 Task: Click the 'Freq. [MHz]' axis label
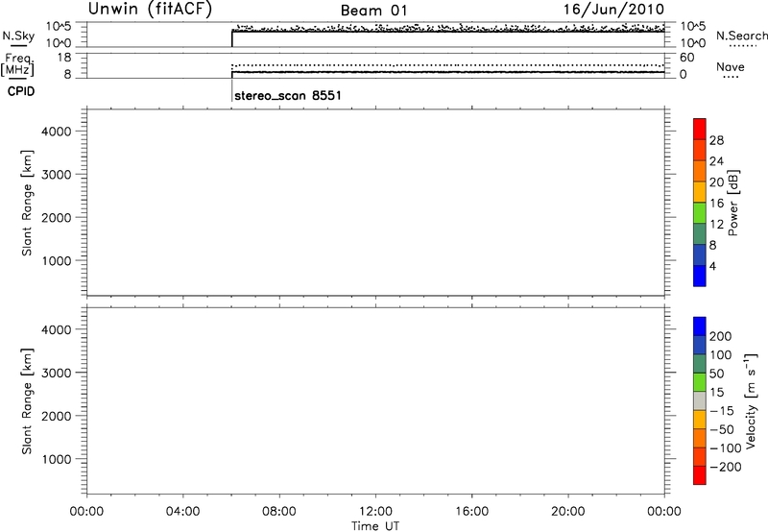(17, 65)
